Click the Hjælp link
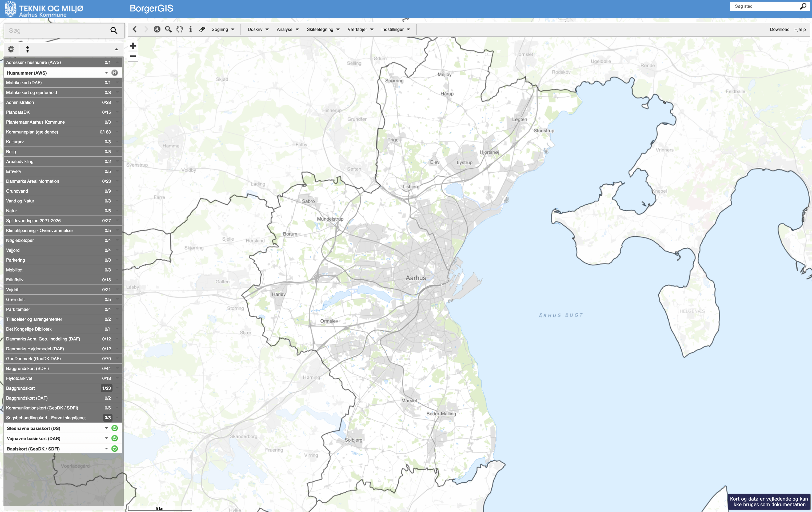 [799, 29]
